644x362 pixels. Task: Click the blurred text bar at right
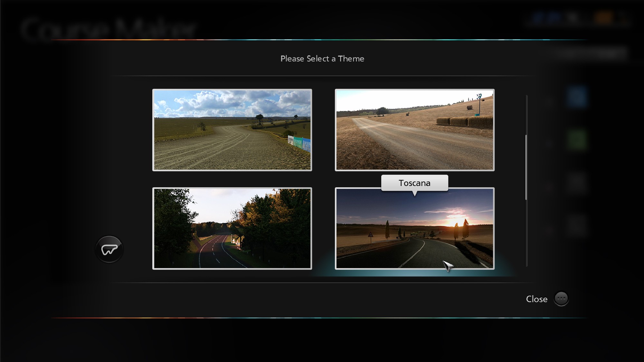tap(592, 52)
